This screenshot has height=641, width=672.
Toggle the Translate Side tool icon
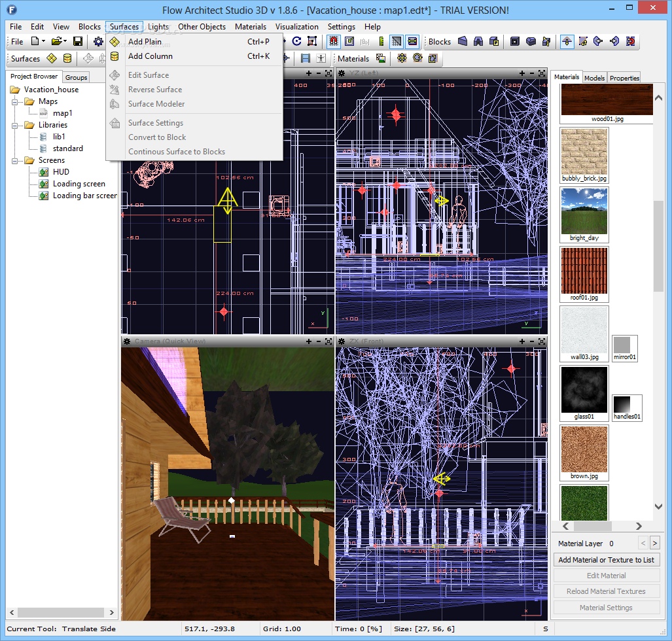pos(567,41)
